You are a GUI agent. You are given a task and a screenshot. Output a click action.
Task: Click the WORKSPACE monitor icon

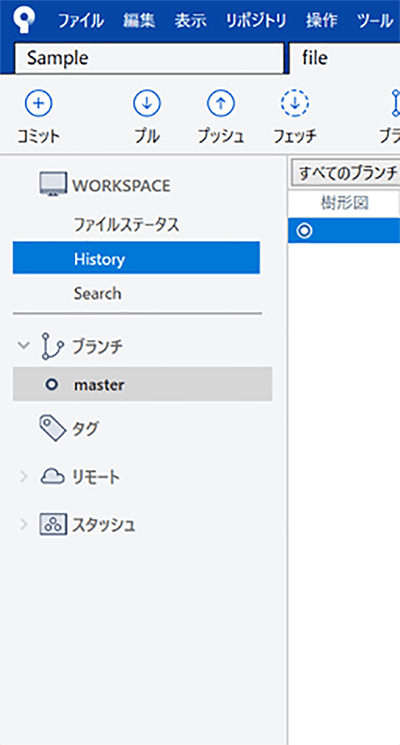(53, 184)
